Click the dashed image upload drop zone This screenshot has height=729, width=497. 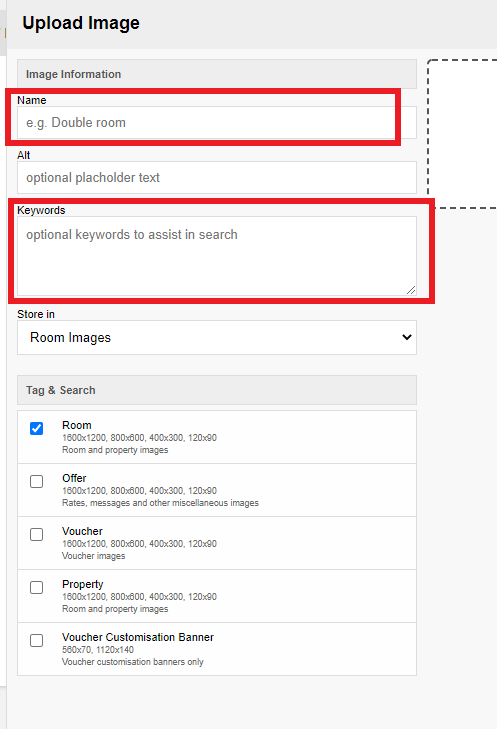(462, 134)
